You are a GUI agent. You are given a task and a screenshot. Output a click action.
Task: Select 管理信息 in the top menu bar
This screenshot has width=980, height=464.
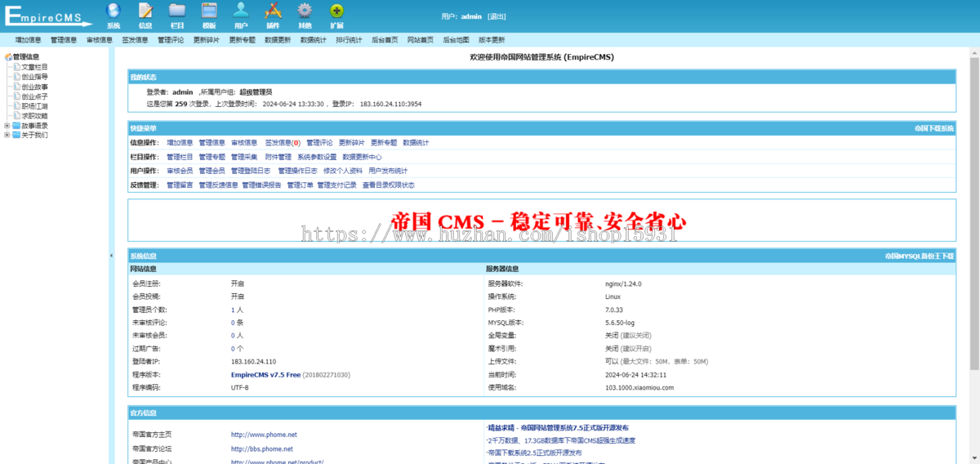click(64, 40)
